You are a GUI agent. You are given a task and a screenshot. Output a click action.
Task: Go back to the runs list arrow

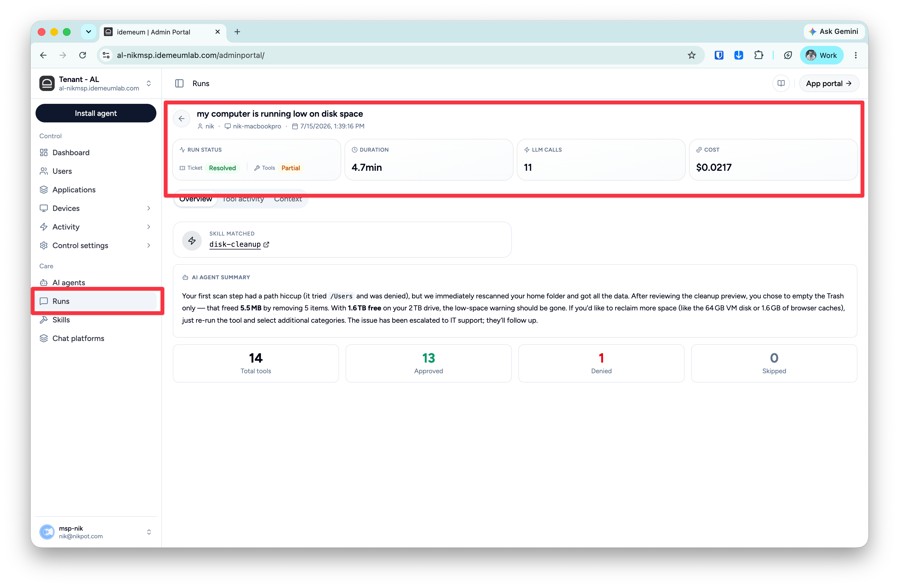181,119
